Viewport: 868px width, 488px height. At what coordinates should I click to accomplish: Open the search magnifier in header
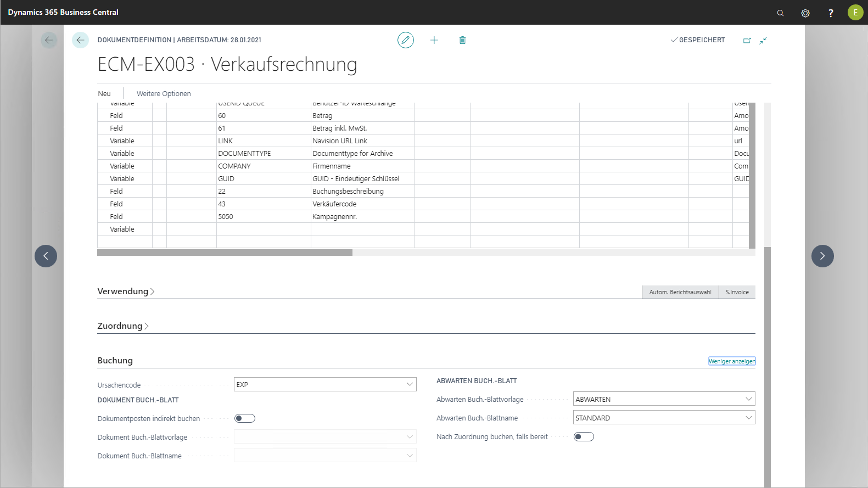[x=780, y=13]
